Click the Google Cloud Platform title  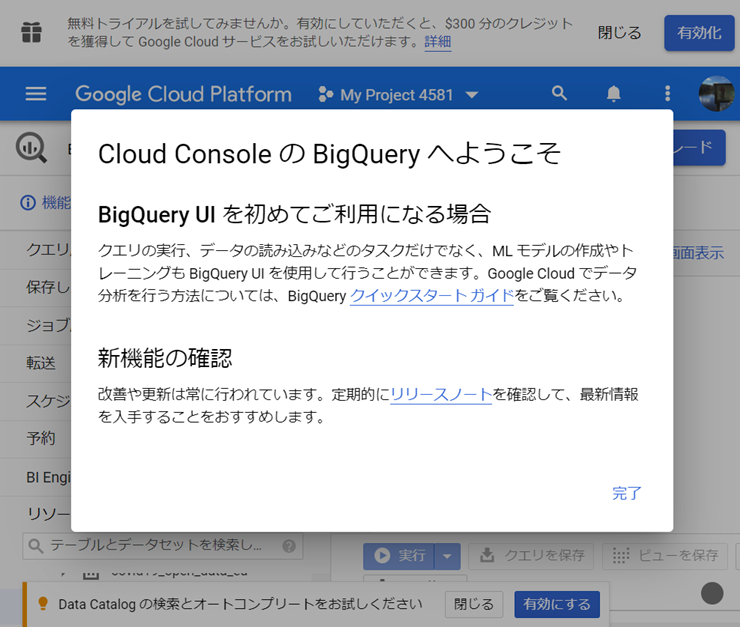[184, 94]
